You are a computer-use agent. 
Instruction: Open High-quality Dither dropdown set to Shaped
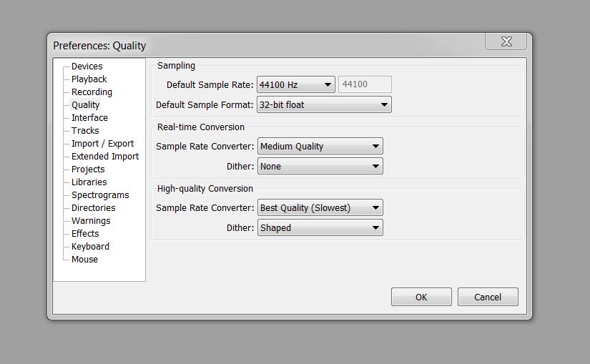pyautogui.click(x=320, y=227)
